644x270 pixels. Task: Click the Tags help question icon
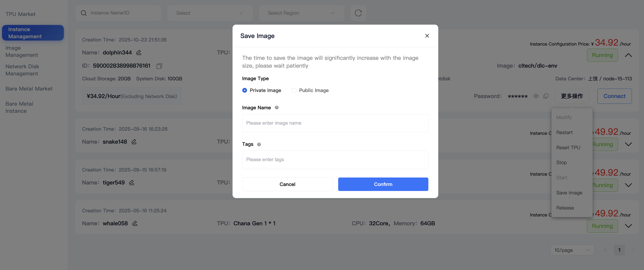259,144
